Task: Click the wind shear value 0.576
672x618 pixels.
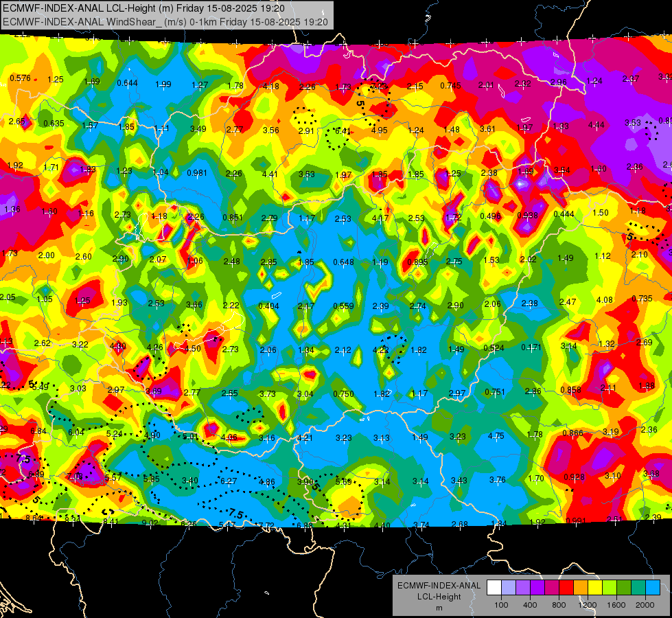Action: pyautogui.click(x=20, y=78)
